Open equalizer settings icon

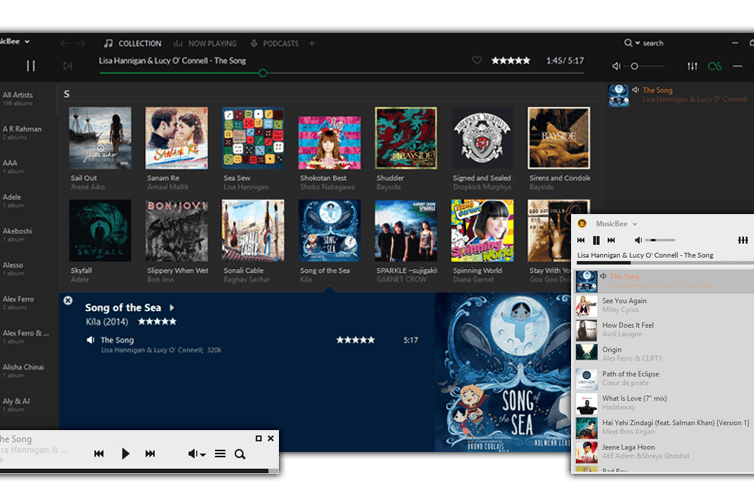pos(692,66)
